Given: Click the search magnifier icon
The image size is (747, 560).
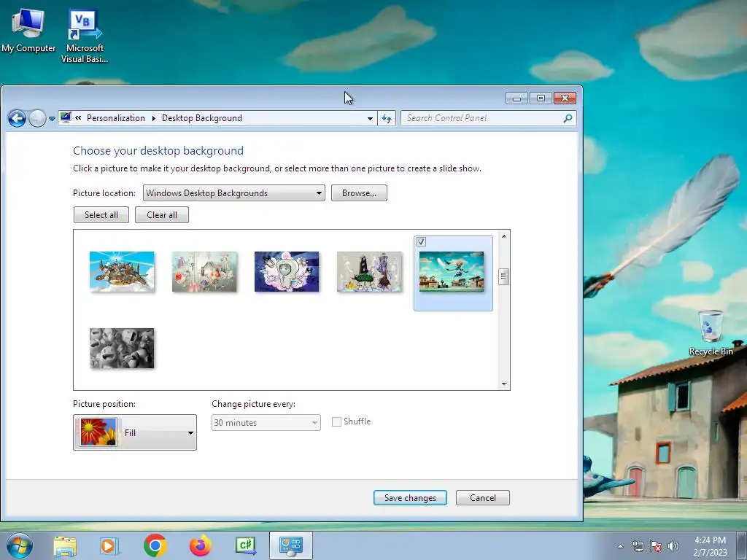Looking at the screenshot, I should [568, 118].
